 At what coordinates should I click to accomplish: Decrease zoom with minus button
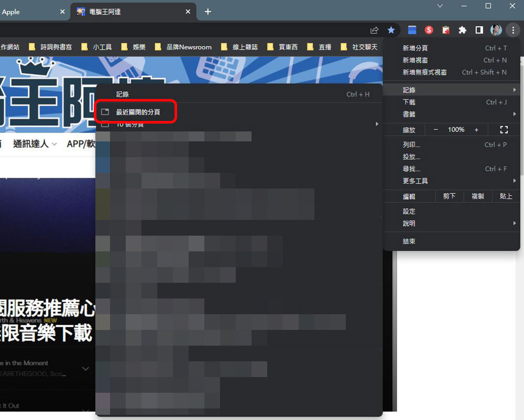point(436,129)
